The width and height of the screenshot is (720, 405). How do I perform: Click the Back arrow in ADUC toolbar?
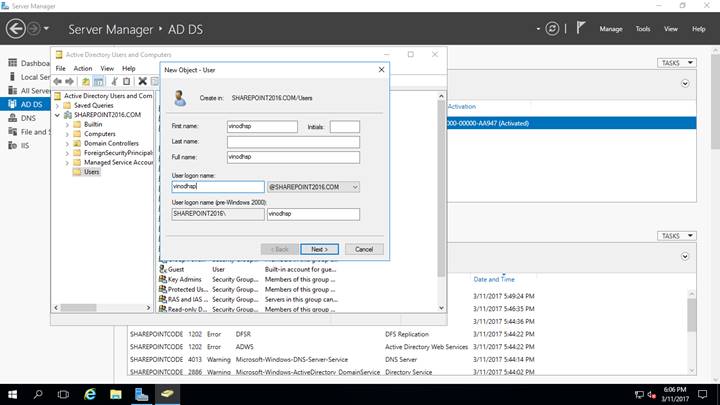[58, 81]
